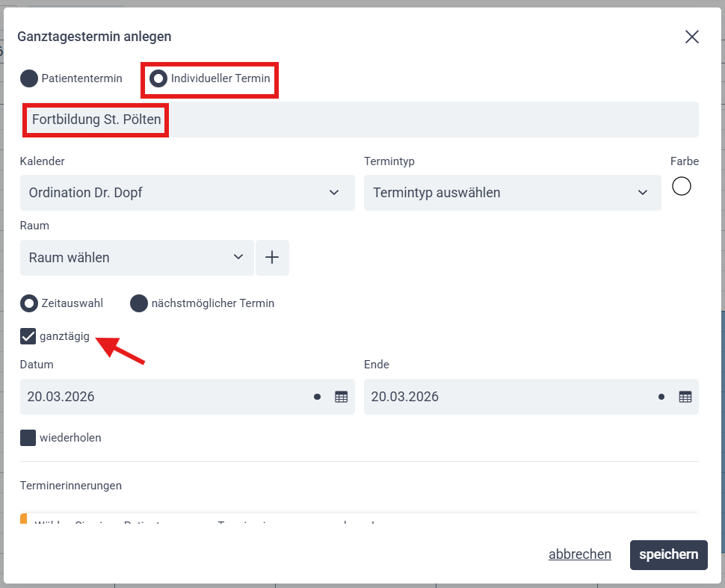Close the Ganztagestermin anlegen dialog
725x588 pixels.
pos(692,37)
